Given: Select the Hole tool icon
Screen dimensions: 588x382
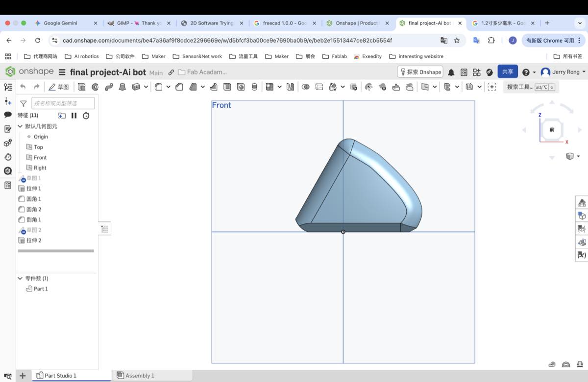Looking at the screenshot, I should (x=241, y=87).
